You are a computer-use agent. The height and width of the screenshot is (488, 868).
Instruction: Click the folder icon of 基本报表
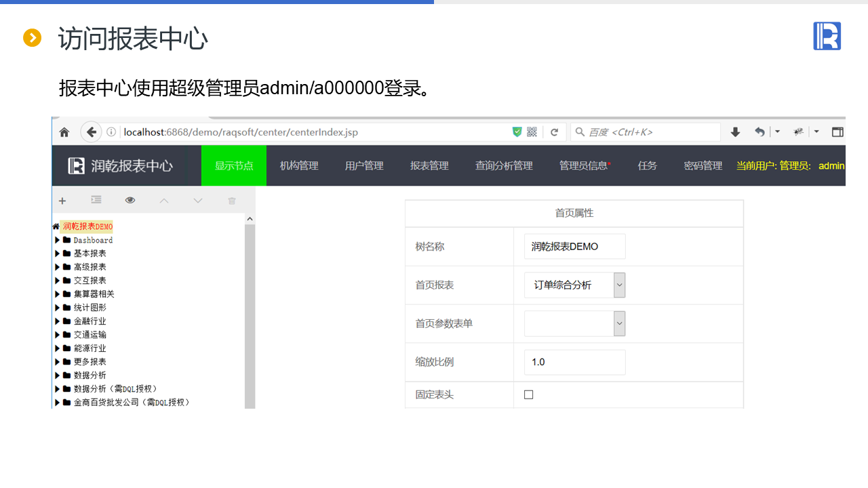(x=66, y=253)
